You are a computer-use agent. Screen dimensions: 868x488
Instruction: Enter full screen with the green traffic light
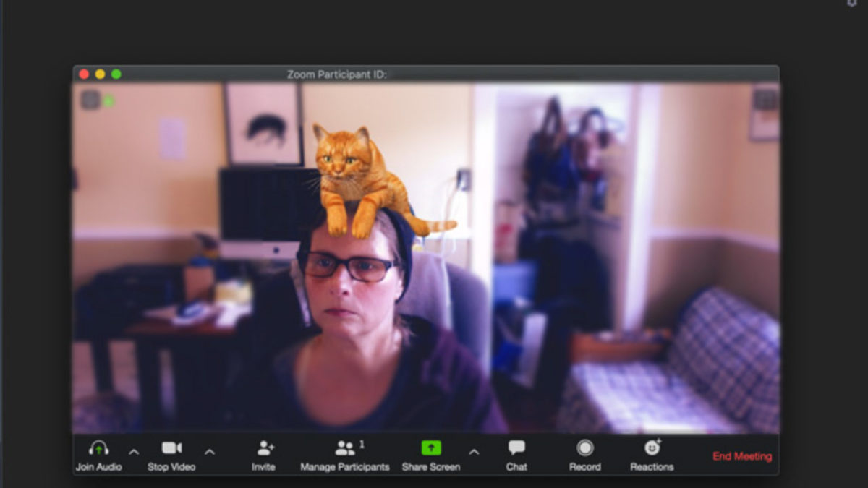(116, 73)
